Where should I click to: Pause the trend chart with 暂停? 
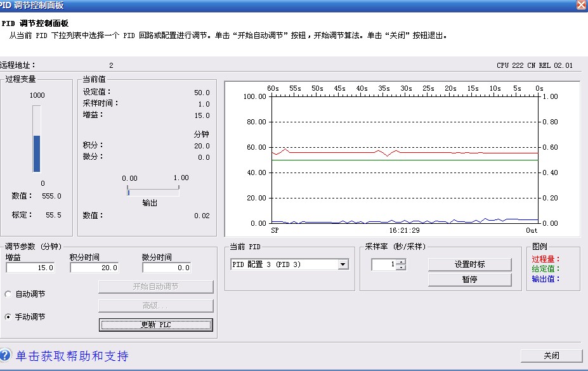pos(469,279)
